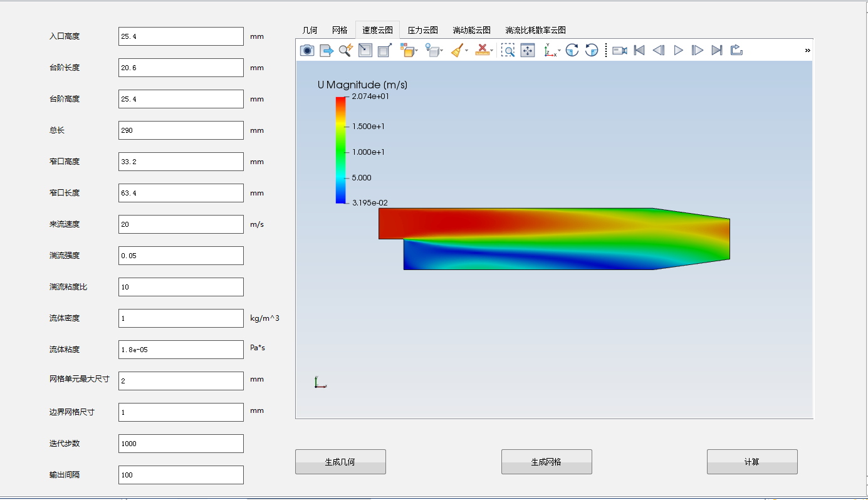Click the 台阶长度 input field

click(181, 68)
